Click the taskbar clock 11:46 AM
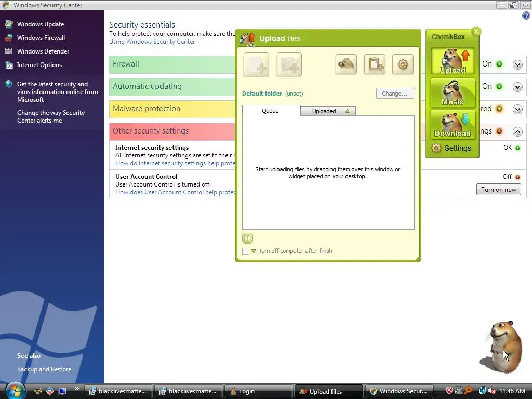The height and width of the screenshot is (399, 532). [x=512, y=391]
